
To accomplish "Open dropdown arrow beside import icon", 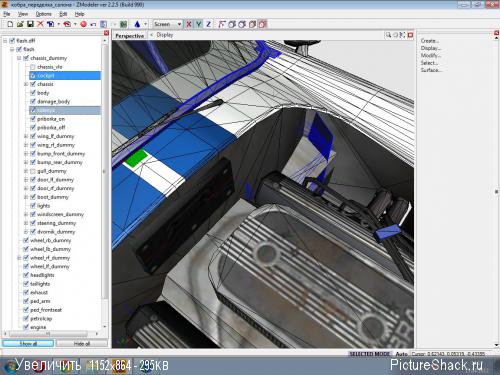I will [59, 24].
